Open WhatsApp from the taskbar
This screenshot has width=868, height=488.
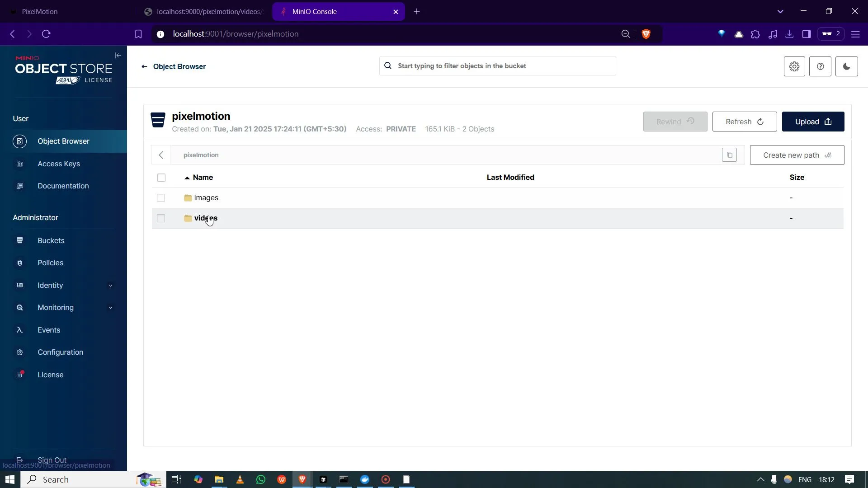click(x=261, y=479)
